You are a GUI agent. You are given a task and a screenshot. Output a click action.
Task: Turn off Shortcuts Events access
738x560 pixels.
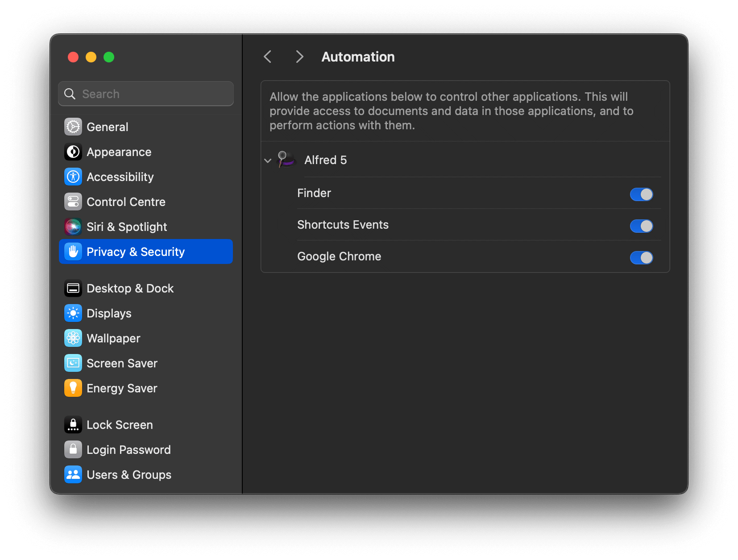tap(641, 226)
